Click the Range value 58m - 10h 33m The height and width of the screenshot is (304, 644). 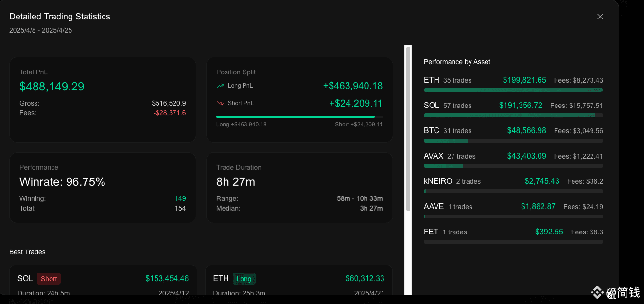[x=360, y=198]
